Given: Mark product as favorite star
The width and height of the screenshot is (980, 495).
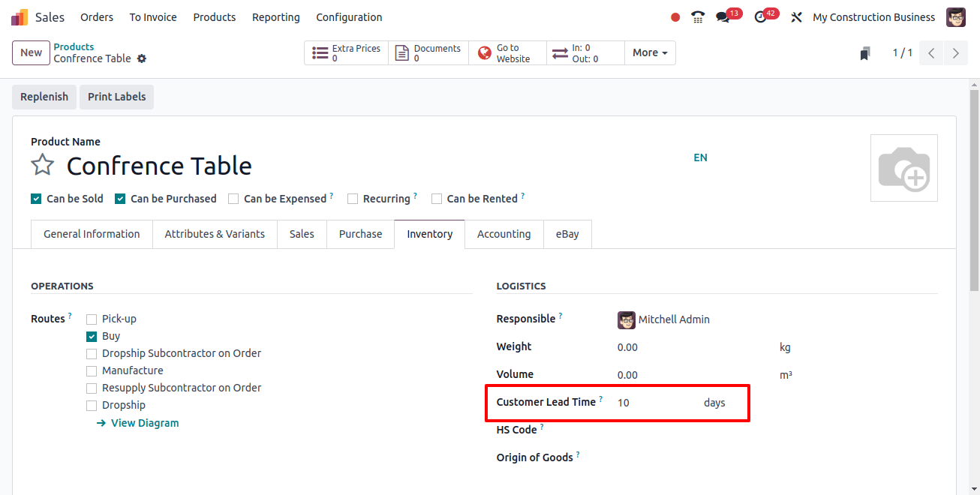Looking at the screenshot, I should tap(43, 165).
